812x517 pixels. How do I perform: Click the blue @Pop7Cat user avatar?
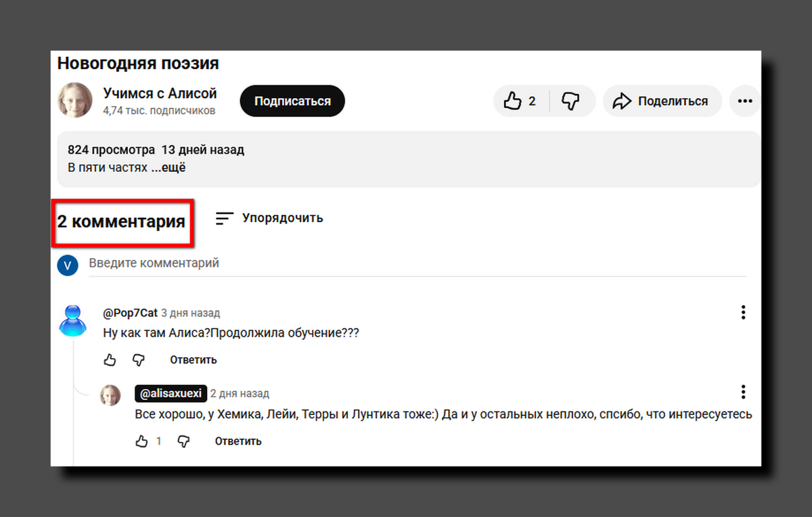tap(72, 321)
